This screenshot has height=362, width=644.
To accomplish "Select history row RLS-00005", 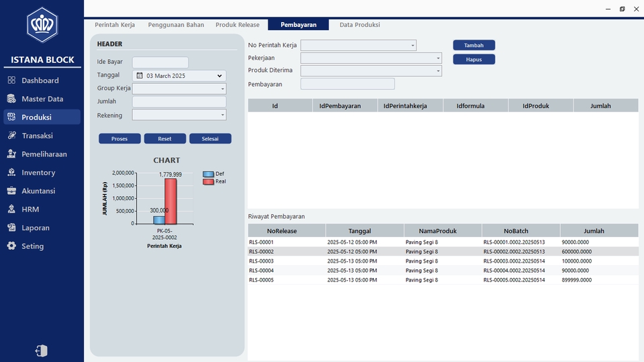I will 443,280.
